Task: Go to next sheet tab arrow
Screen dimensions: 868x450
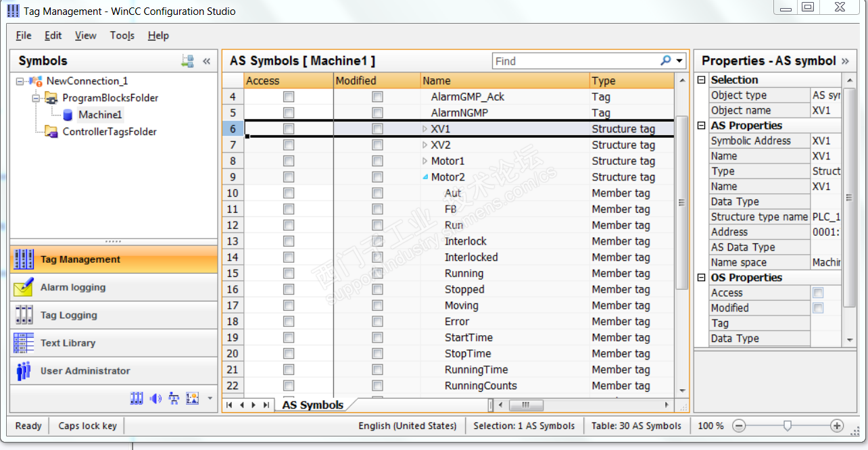Action: 254,405
